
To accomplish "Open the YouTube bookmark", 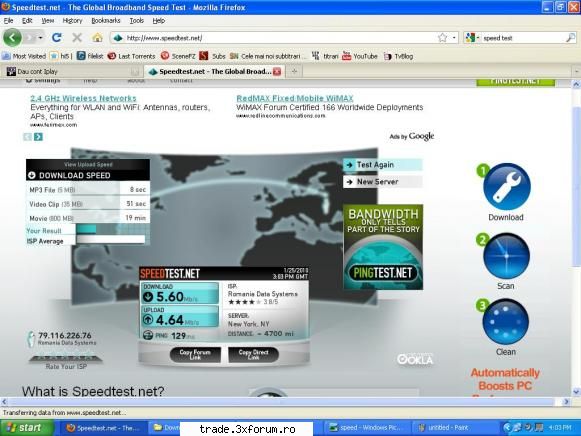I will 360,56.
